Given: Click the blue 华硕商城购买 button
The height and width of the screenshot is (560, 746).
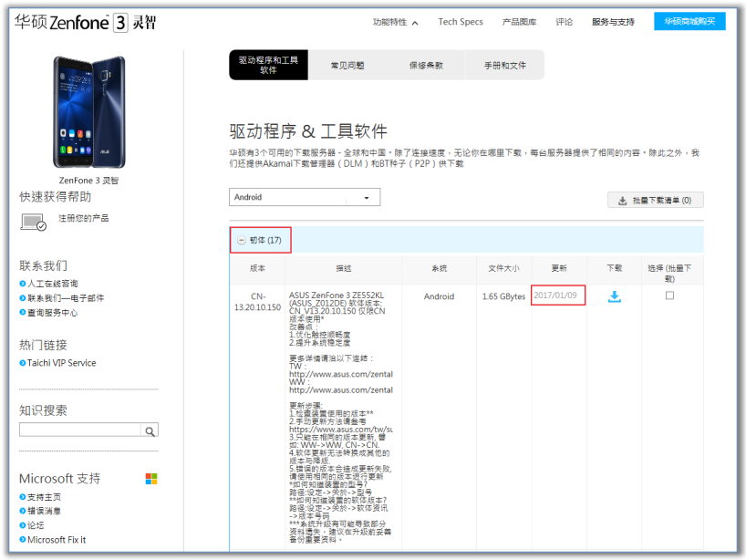Looking at the screenshot, I should [x=689, y=21].
